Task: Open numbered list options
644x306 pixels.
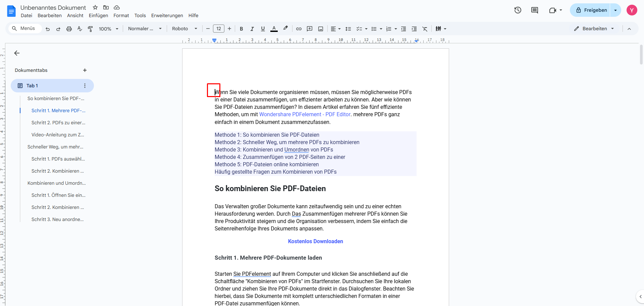Action: coord(391,29)
